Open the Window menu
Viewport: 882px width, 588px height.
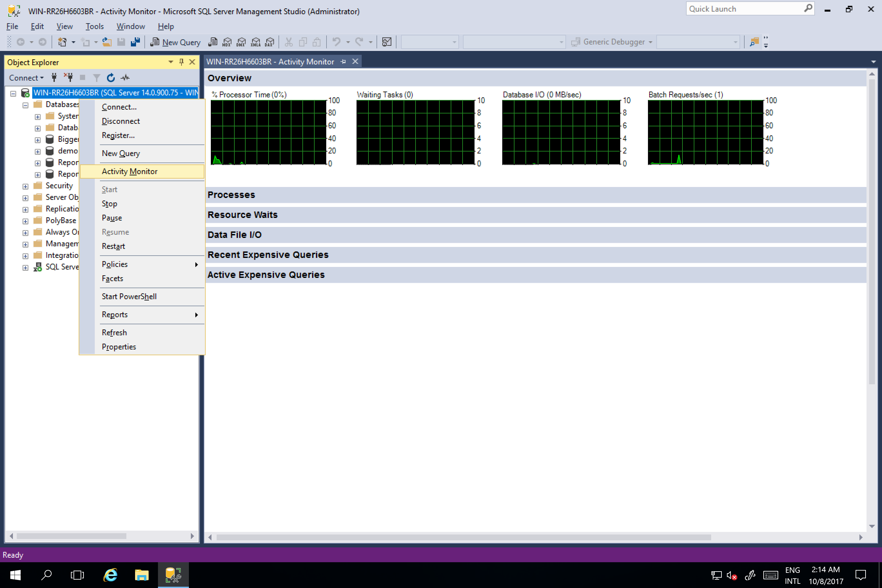(131, 26)
